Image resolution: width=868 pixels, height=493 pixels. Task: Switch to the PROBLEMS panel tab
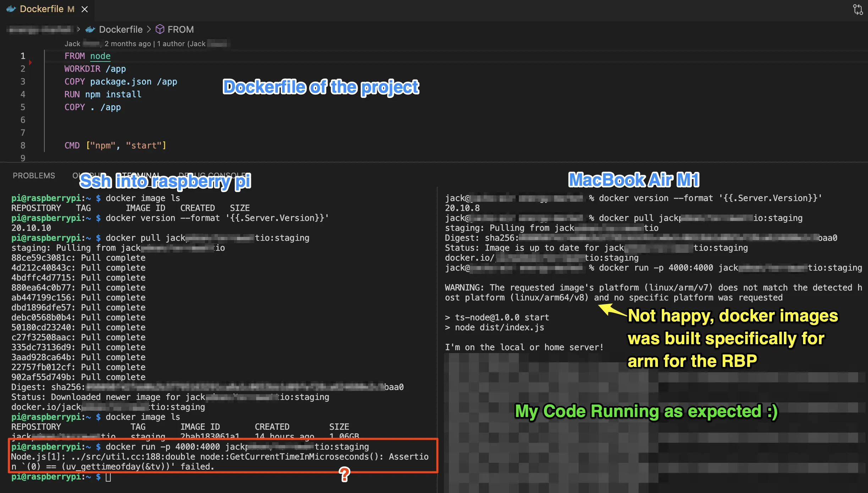point(34,175)
